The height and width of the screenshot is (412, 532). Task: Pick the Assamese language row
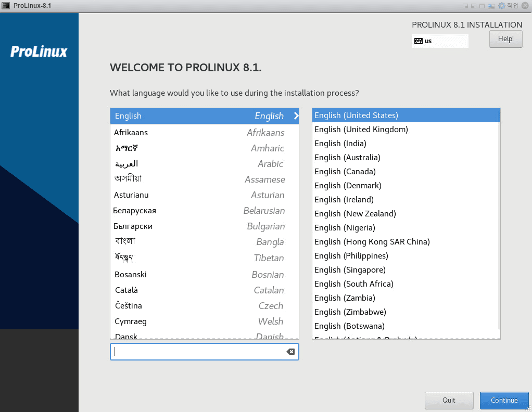click(x=205, y=179)
